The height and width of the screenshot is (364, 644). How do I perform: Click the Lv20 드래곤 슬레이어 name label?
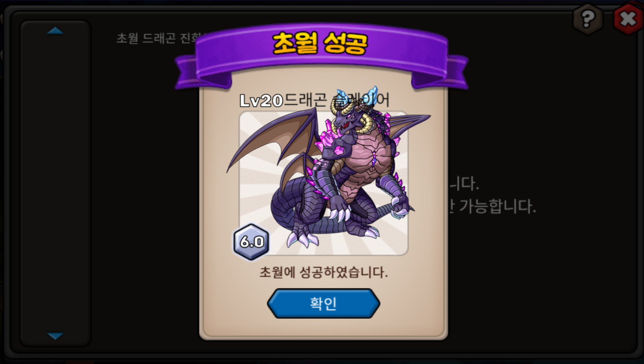pyautogui.click(x=314, y=100)
